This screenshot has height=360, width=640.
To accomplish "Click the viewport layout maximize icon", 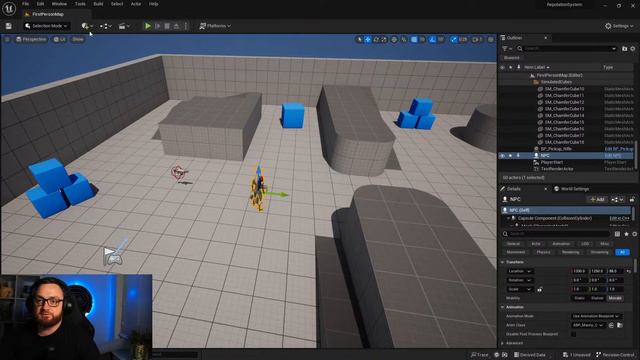I will click(491, 40).
